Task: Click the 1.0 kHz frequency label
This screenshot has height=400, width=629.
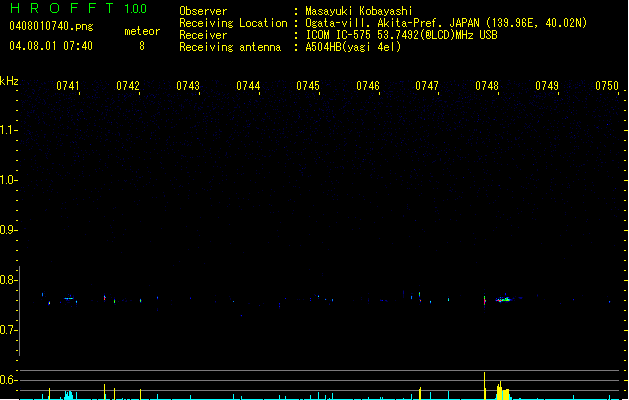Action: click(x=8, y=180)
